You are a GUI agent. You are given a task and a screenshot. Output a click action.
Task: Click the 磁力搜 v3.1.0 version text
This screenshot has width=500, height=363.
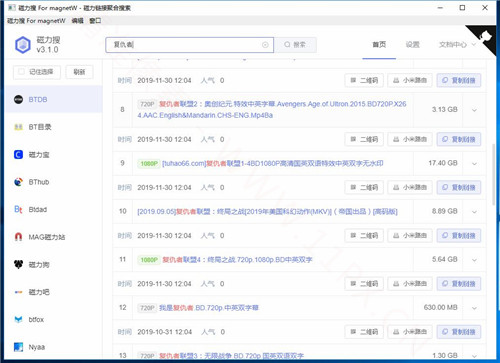click(48, 45)
